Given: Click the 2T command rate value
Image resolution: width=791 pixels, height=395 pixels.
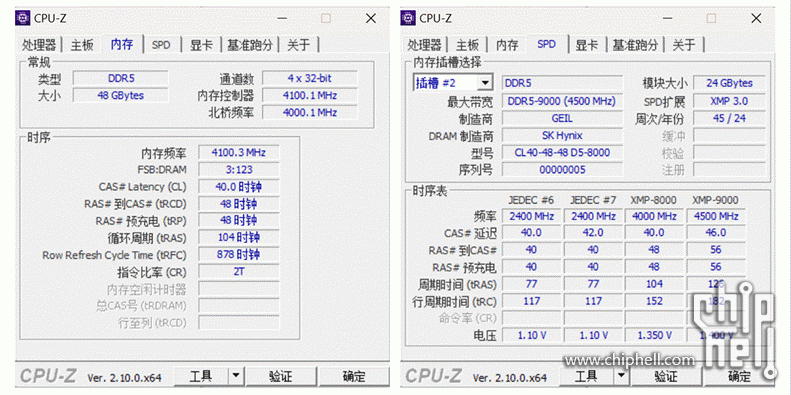Looking at the screenshot, I should coord(239,271).
